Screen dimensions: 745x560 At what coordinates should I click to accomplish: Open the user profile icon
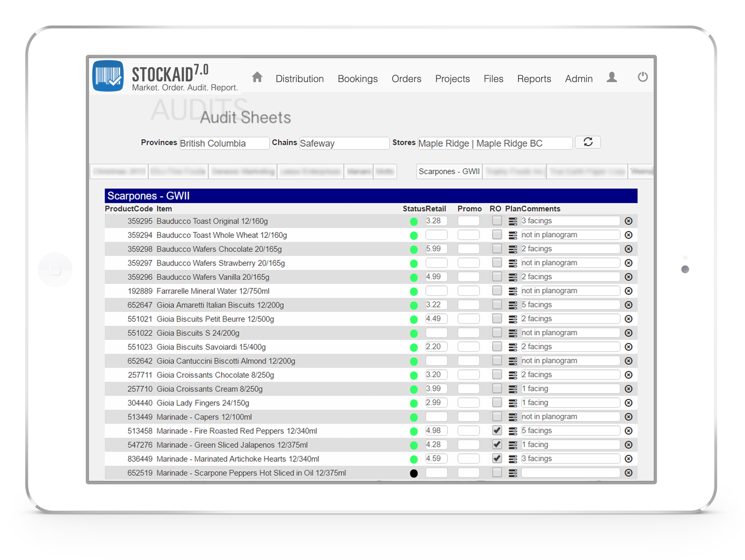[612, 77]
